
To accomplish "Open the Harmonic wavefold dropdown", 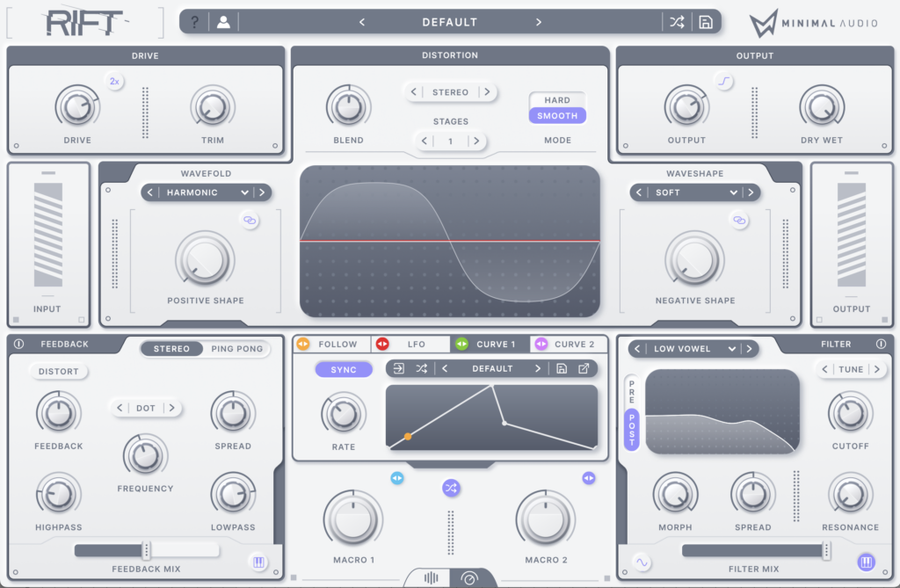I will 206,192.
